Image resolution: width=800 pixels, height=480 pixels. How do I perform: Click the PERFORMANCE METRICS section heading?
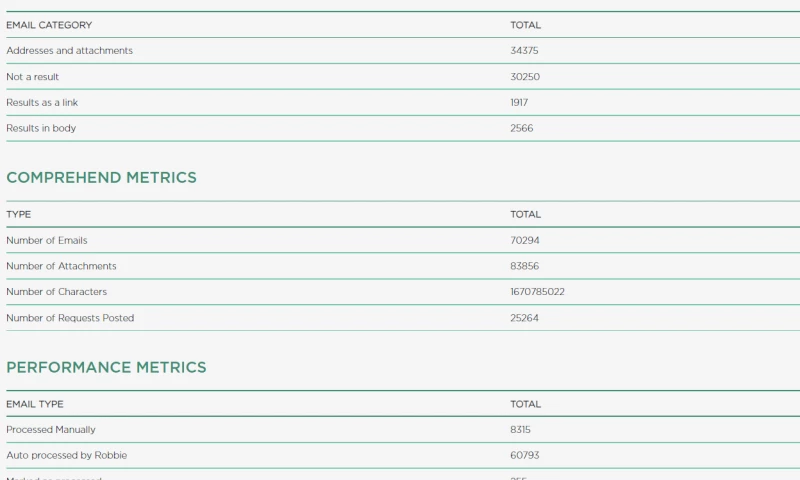tap(106, 367)
